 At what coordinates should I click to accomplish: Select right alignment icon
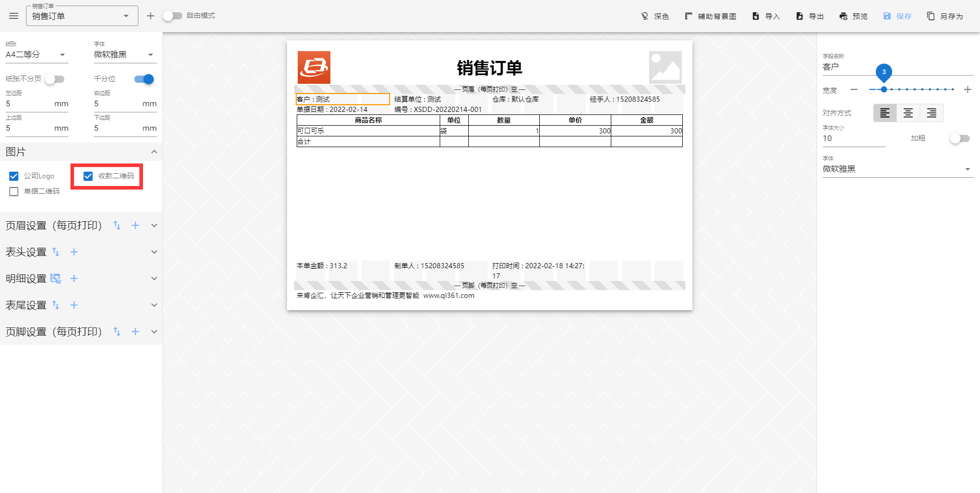point(931,113)
